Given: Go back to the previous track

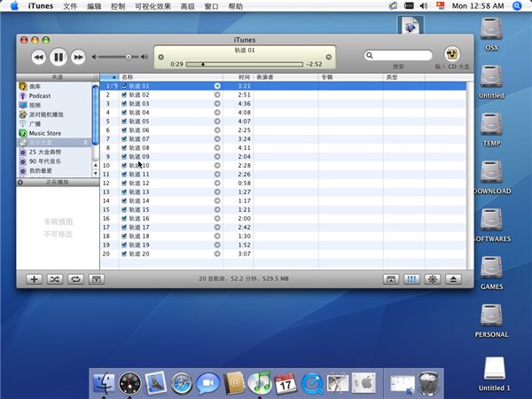Looking at the screenshot, I should coord(38,57).
